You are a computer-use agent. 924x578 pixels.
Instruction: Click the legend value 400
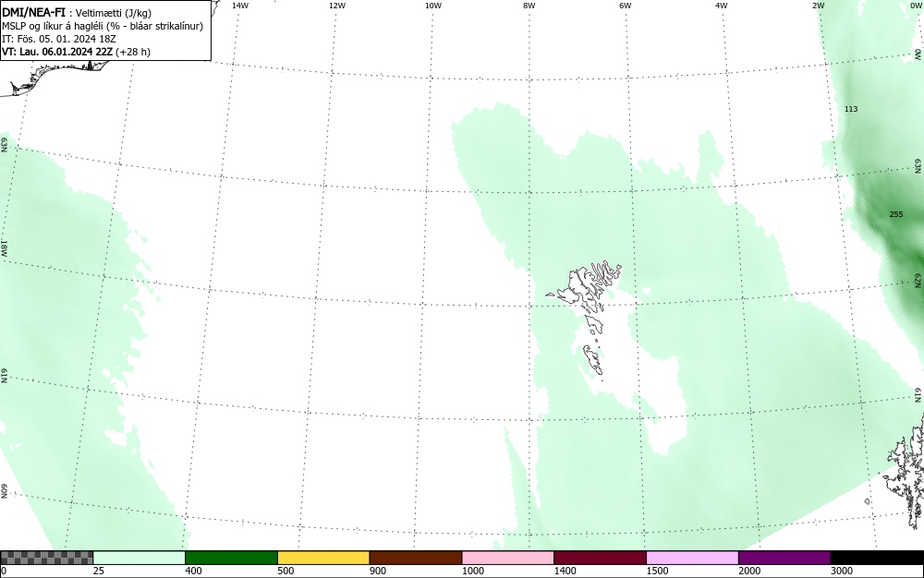[x=193, y=571]
